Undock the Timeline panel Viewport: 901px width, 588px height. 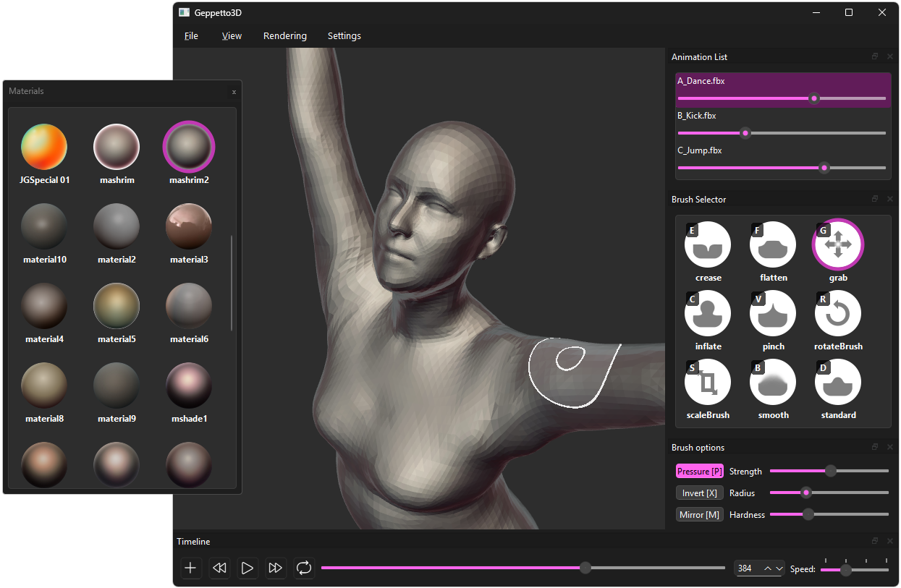coord(875,541)
